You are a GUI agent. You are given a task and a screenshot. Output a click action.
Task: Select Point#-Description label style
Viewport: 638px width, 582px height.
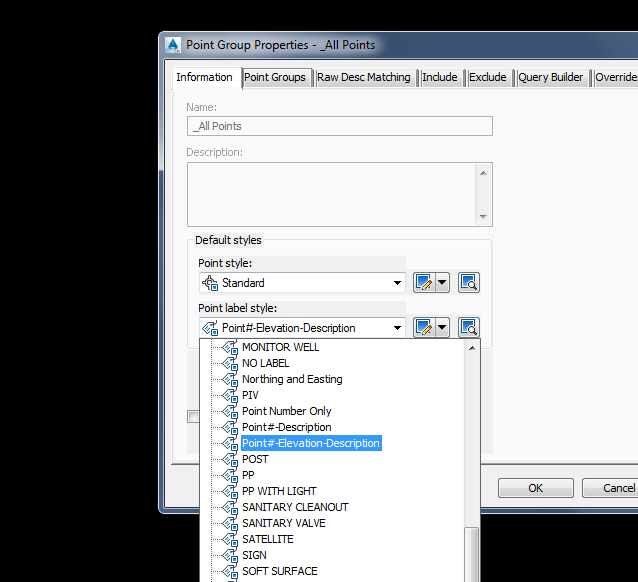(286, 427)
